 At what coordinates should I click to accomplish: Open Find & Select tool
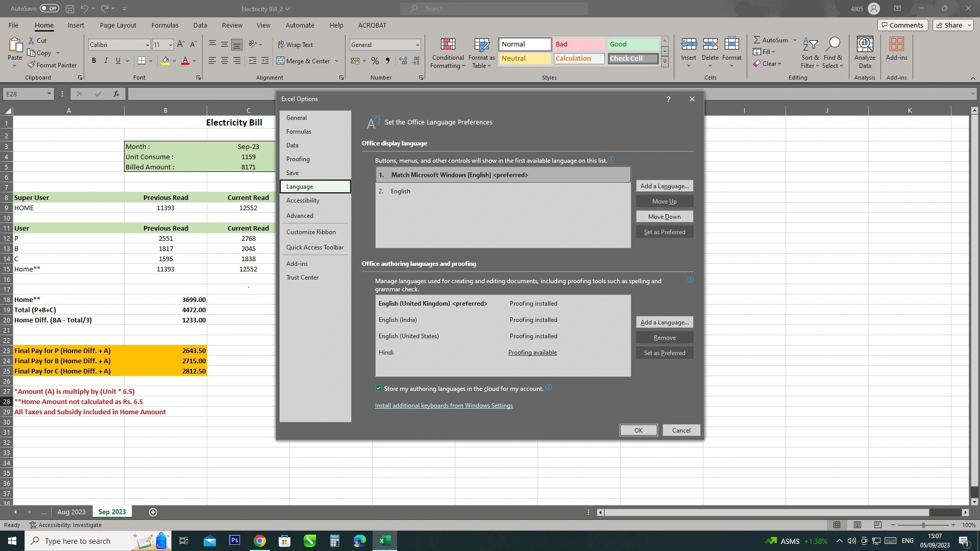(x=833, y=53)
